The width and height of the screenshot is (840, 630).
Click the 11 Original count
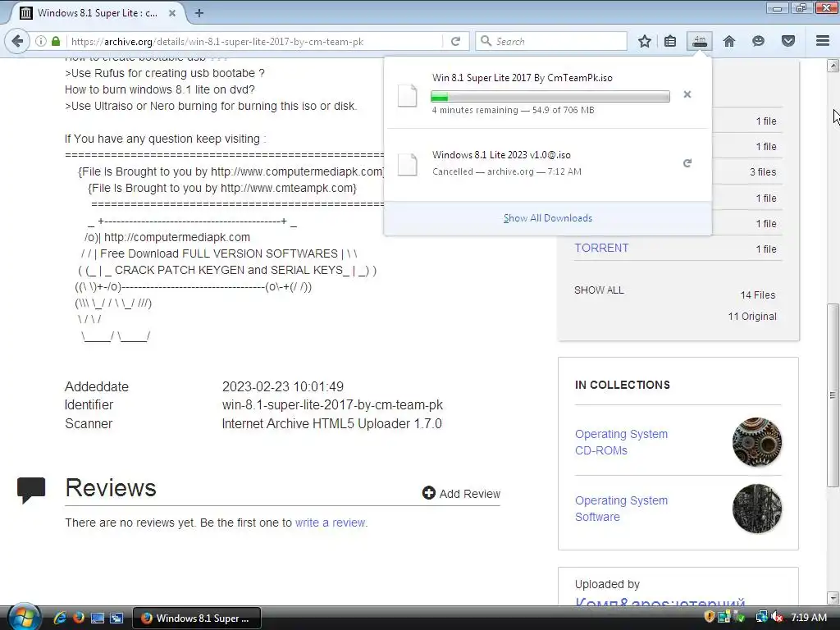click(x=752, y=317)
